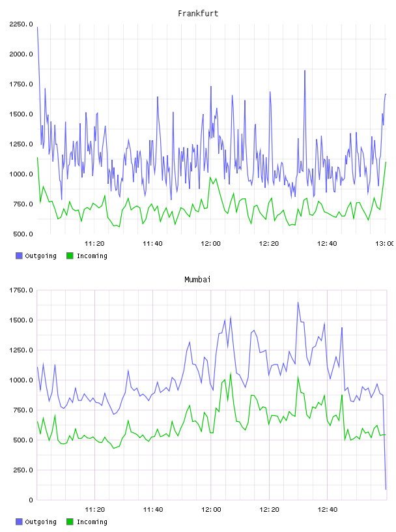Click the tallest Mumbai outgoing spike near 1650

pyautogui.click(x=298, y=303)
